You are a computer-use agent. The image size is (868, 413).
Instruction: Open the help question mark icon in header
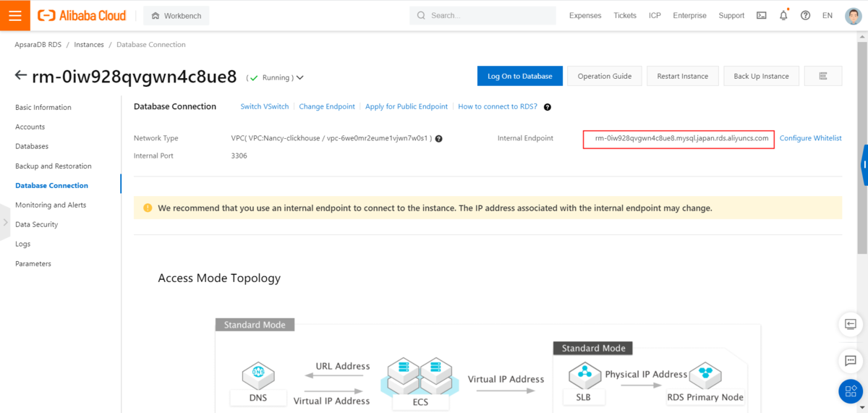(x=805, y=15)
